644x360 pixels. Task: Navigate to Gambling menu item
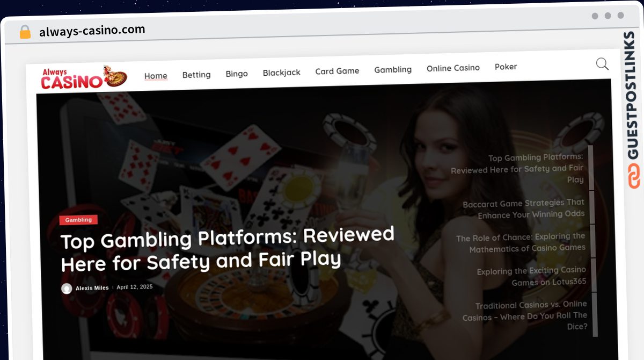coord(393,69)
